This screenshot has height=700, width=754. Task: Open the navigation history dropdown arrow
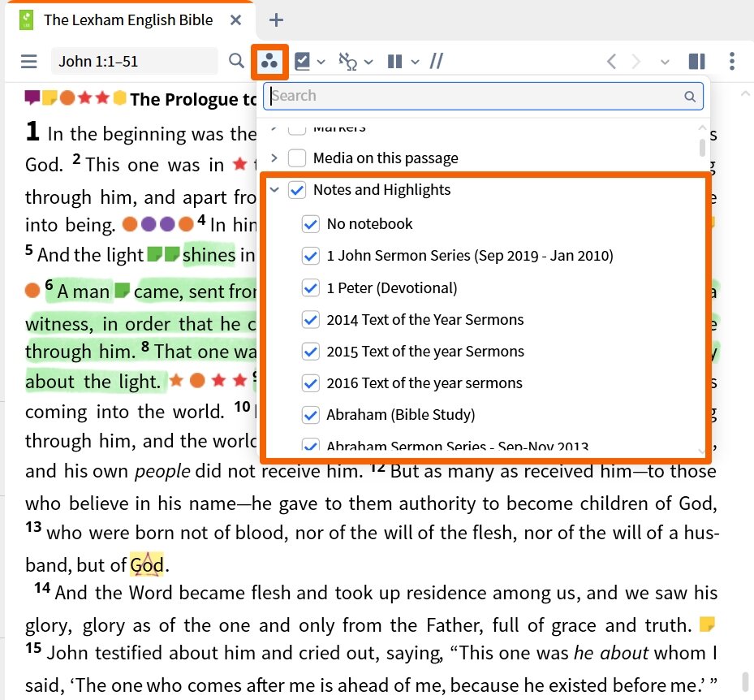[665, 62]
